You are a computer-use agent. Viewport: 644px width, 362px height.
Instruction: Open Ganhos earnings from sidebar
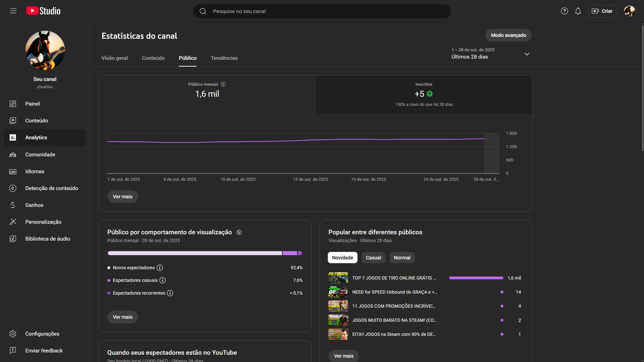34,205
